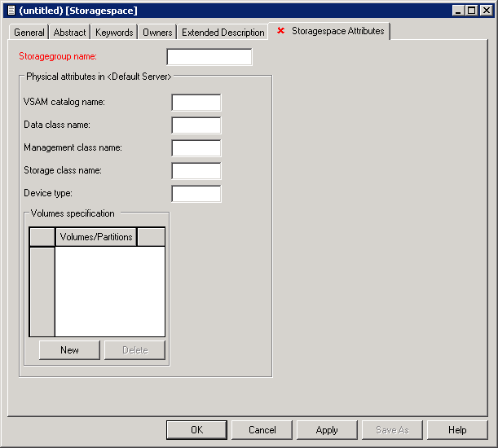Select the Keywords tab

point(114,33)
